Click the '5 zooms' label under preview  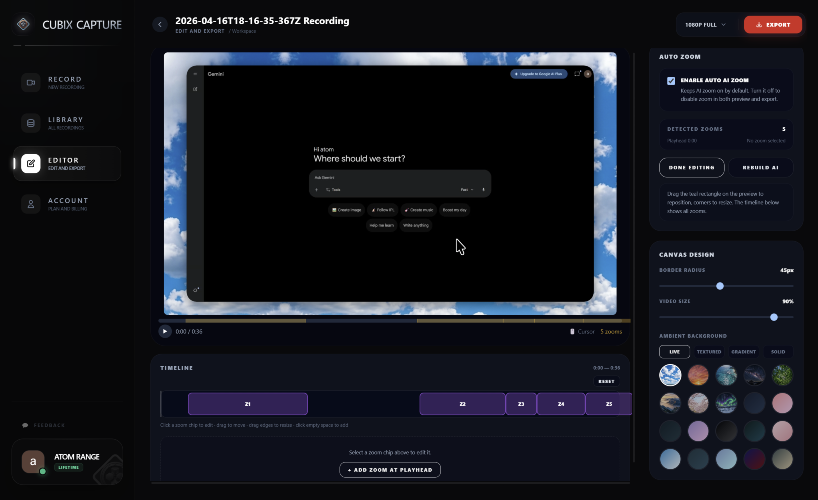click(611, 331)
